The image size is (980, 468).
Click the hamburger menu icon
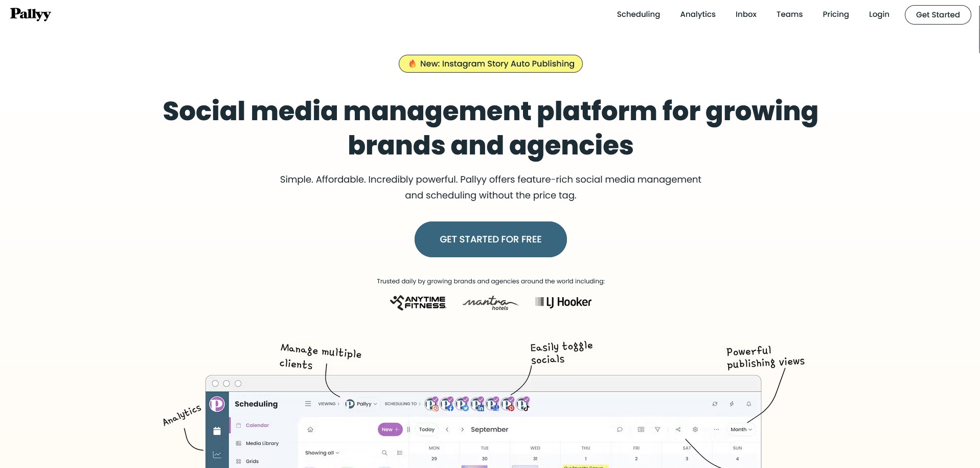click(308, 404)
